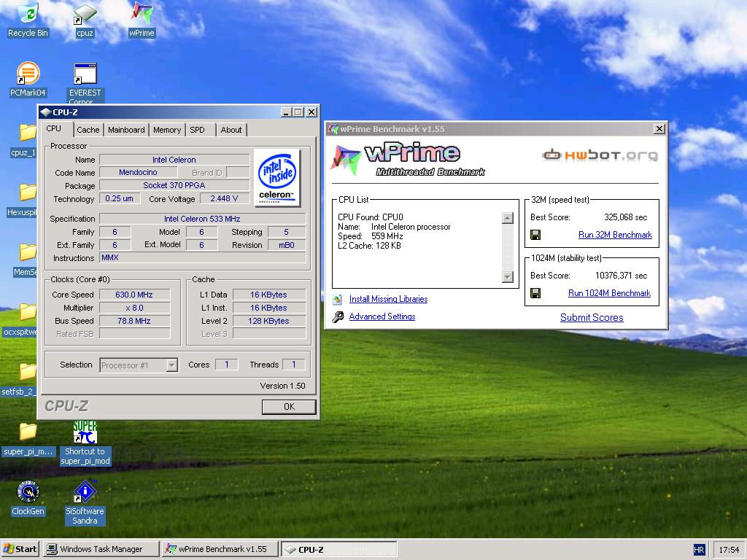Click the save icon in 1024M test box
Image resolution: width=747 pixels, height=560 pixels.
(x=535, y=293)
